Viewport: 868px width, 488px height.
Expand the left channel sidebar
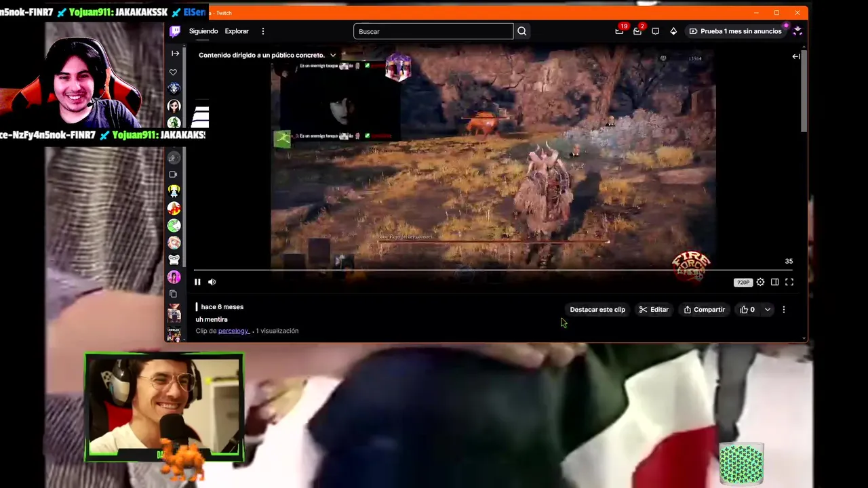(x=175, y=54)
